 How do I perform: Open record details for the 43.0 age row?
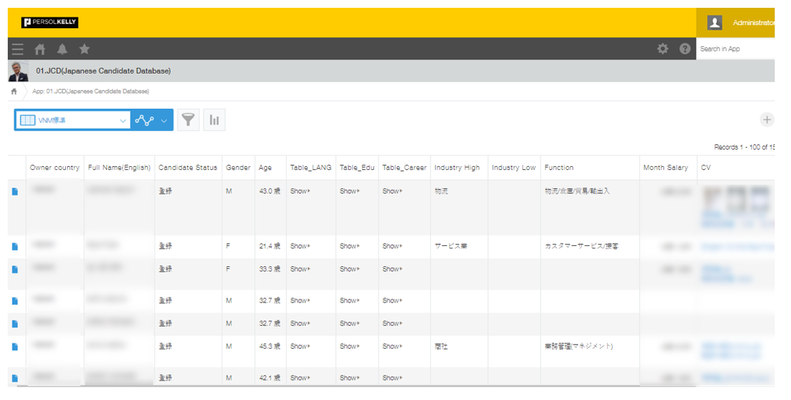(15, 192)
